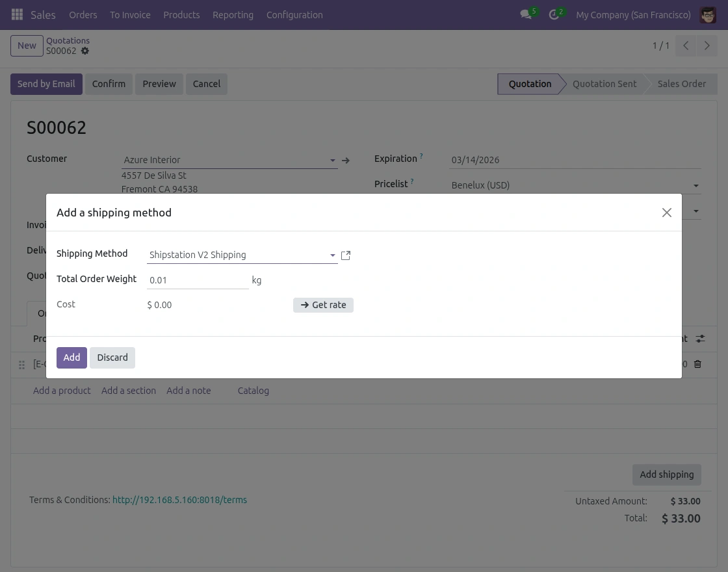Open the settings gear beside S00062
Image resolution: width=728 pixels, height=572 pixels.
coord(84,51)
